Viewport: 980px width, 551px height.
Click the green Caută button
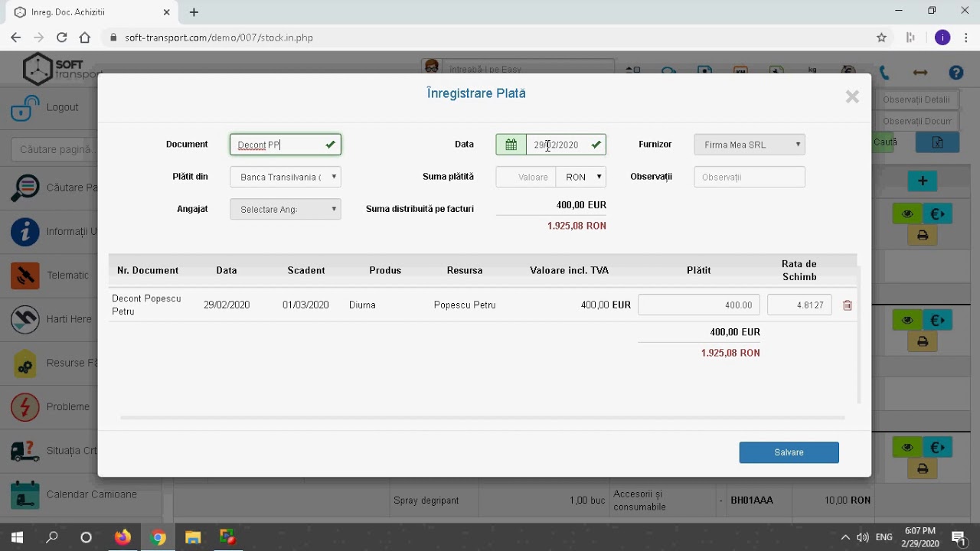click(x=884, y=142)
